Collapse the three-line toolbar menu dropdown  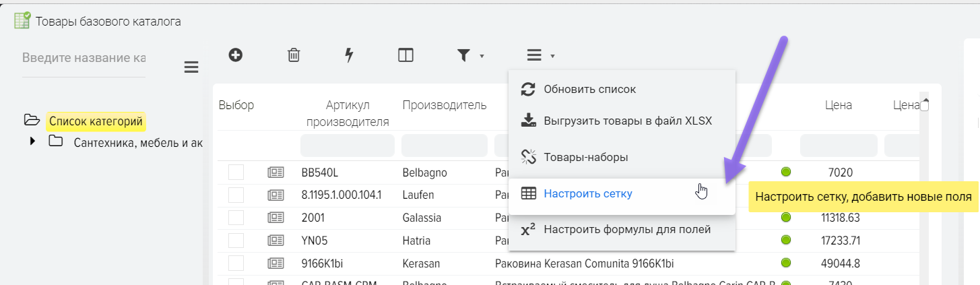(541, 56)
